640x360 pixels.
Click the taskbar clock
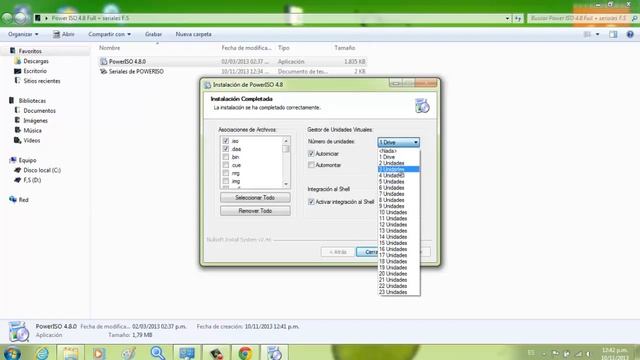coord(615,353)
